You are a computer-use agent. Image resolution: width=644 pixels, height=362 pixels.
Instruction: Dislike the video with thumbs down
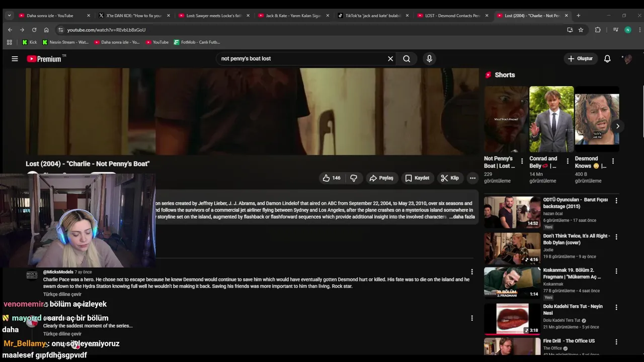click(x=354, y=178)
